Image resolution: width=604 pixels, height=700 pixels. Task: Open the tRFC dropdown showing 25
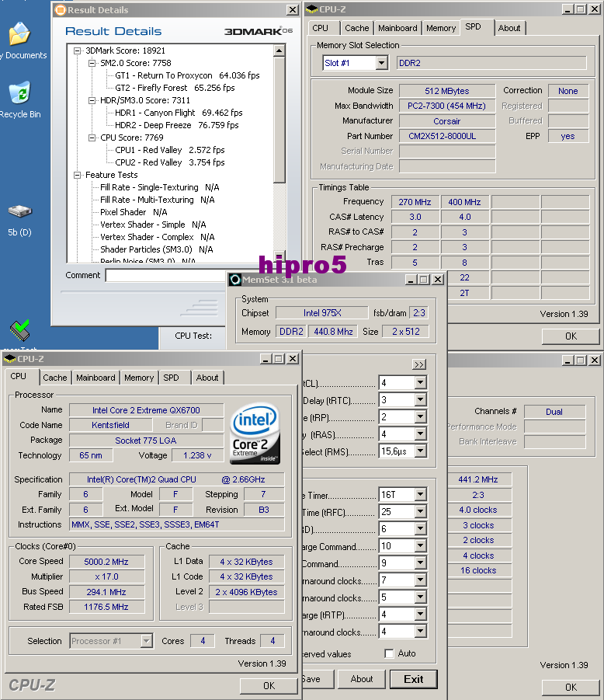click(x=420, y=512)
